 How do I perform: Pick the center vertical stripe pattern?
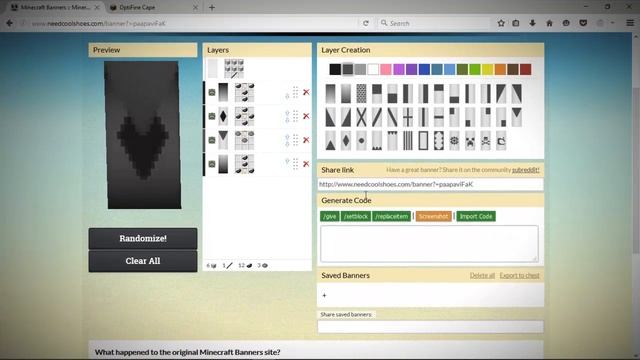click(x=423, y=117)
